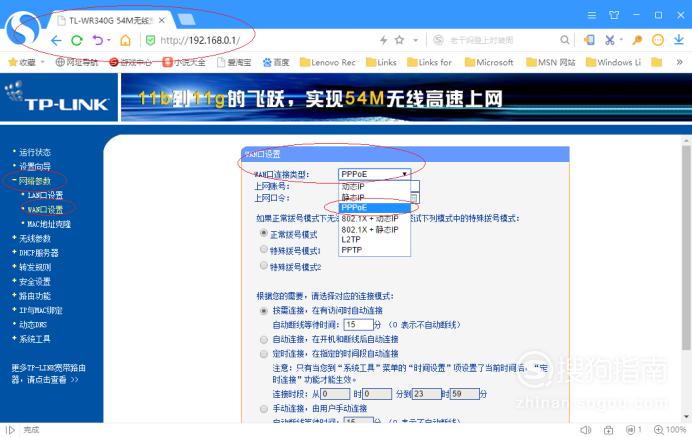The image size is (692, 437).
Task: Select 自动连接 auto connect radio
Action: pyautogui.click(x=263, y=339)
